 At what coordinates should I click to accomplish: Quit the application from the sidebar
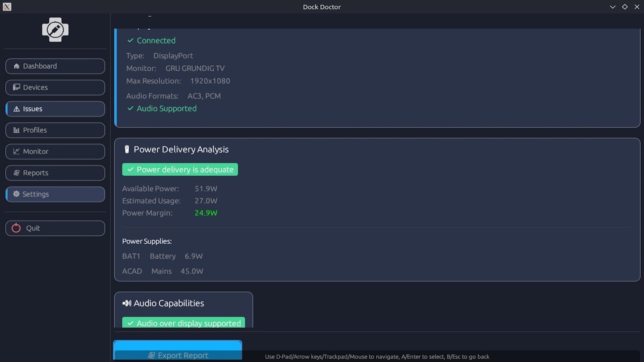click(55, 228)
